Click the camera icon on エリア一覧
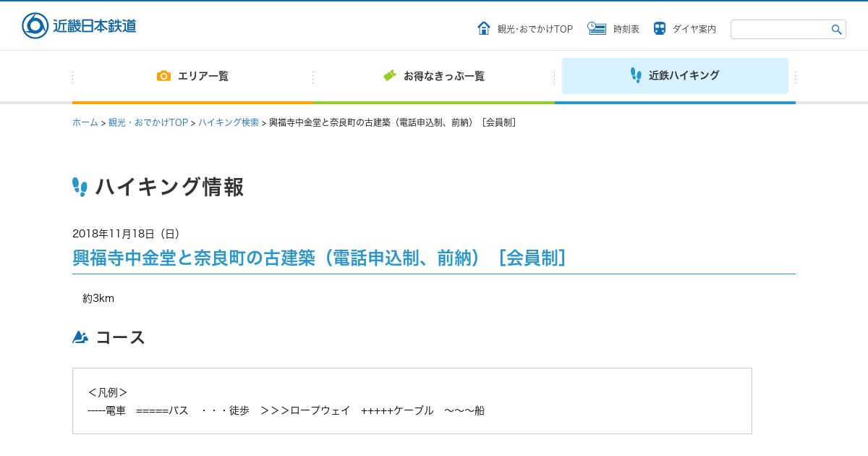The height and width of the screenshot is (456, 868). [x=164, y=76]
